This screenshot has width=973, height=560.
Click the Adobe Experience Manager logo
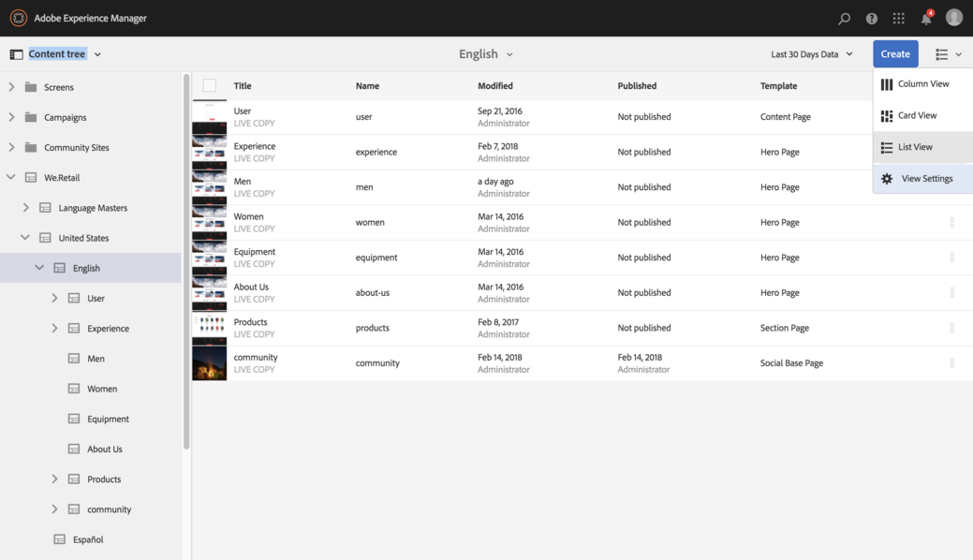19,18
